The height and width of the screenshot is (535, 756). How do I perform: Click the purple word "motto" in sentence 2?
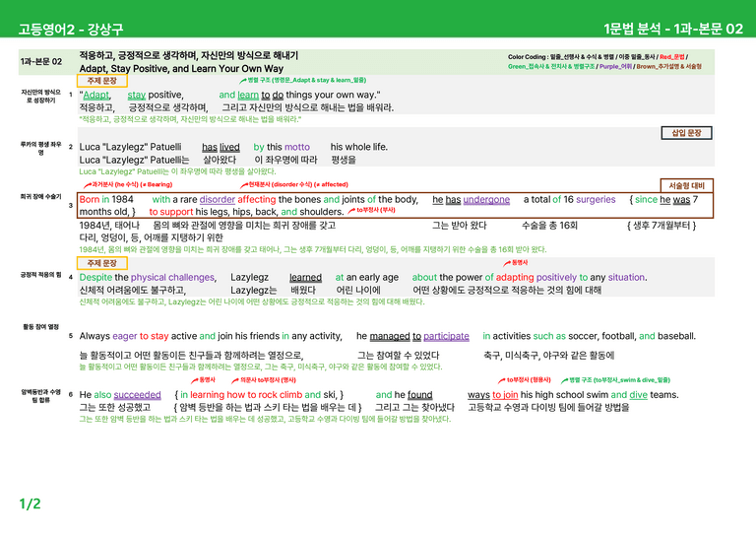[297, 147]
